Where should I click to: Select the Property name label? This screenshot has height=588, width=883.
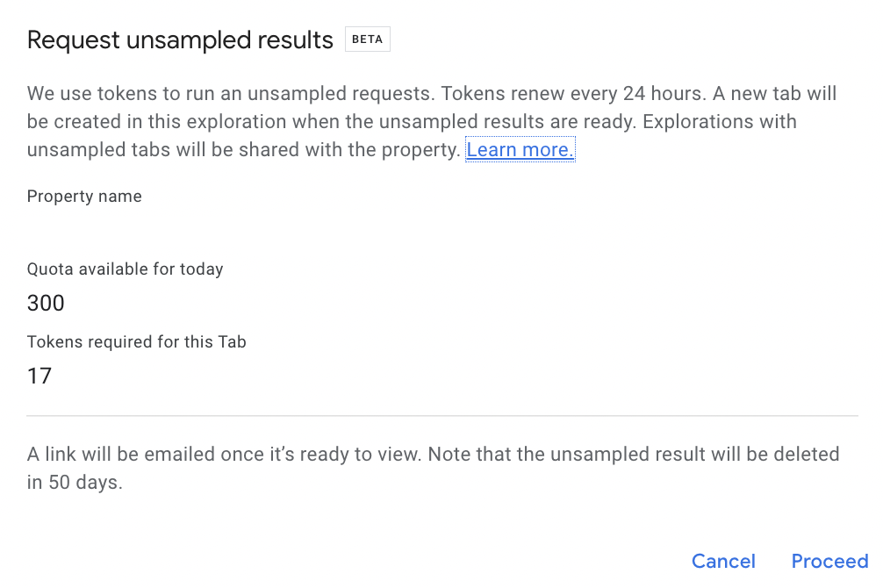pos(84,196)
